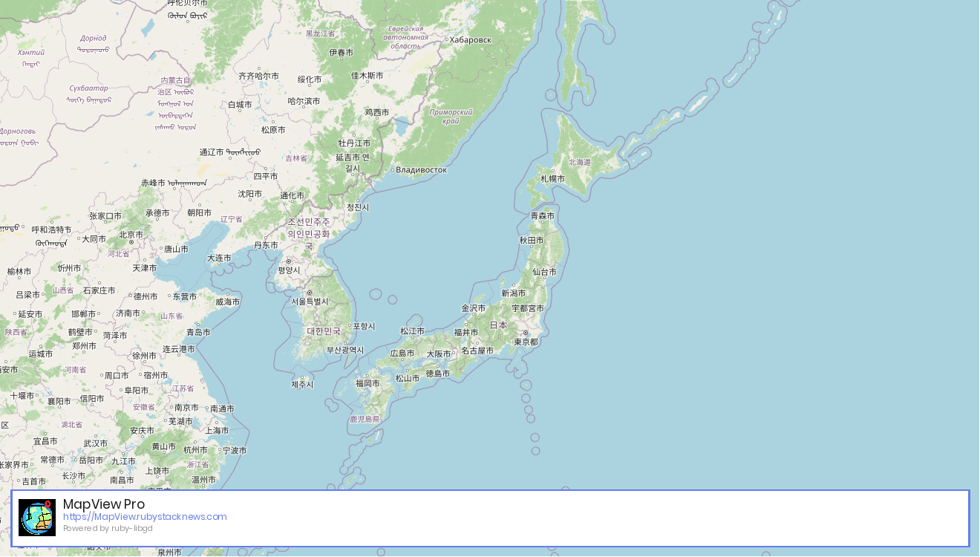Select the Владивосток city label
The width and height of the screenshot is (980, 557).
421,170
